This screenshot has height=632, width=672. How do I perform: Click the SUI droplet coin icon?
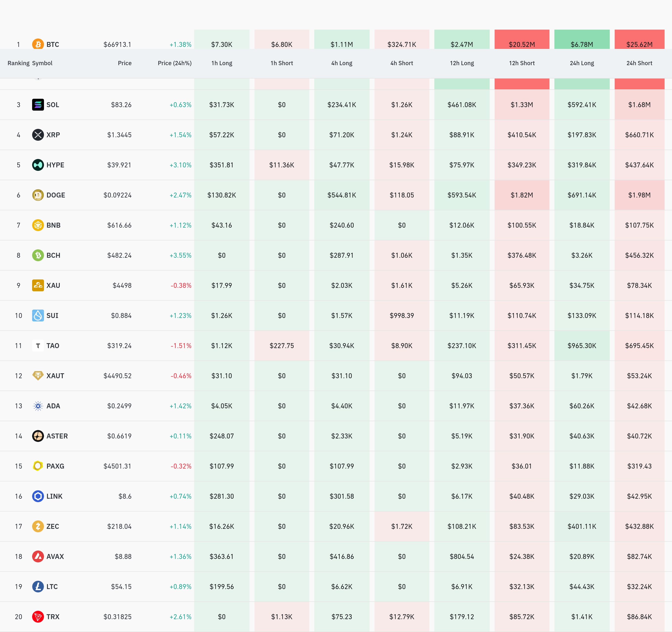tap(38, 316)
